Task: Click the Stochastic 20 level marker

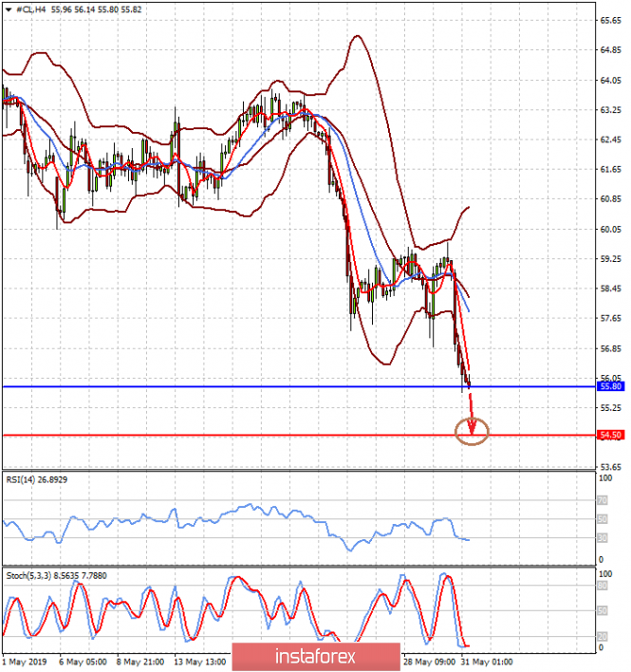Action: (603, 637)
